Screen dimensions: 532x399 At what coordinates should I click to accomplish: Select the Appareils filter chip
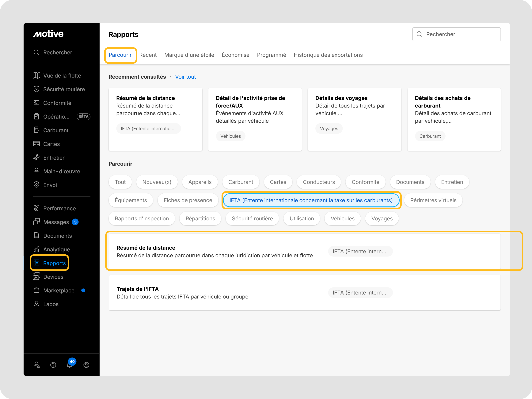(x=200, y=182)
